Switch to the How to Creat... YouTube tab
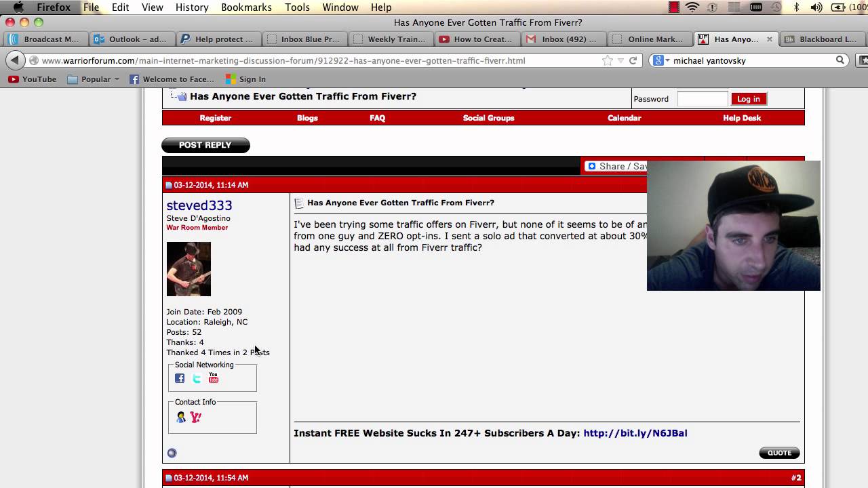Viewport: 868px width, 488px height. (x=477, y=39)
